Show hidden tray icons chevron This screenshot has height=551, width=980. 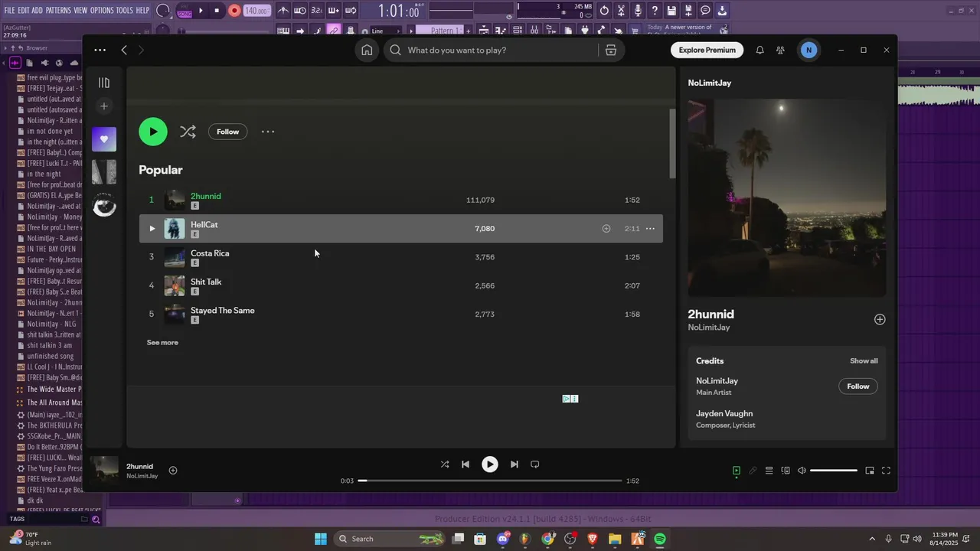872,539
